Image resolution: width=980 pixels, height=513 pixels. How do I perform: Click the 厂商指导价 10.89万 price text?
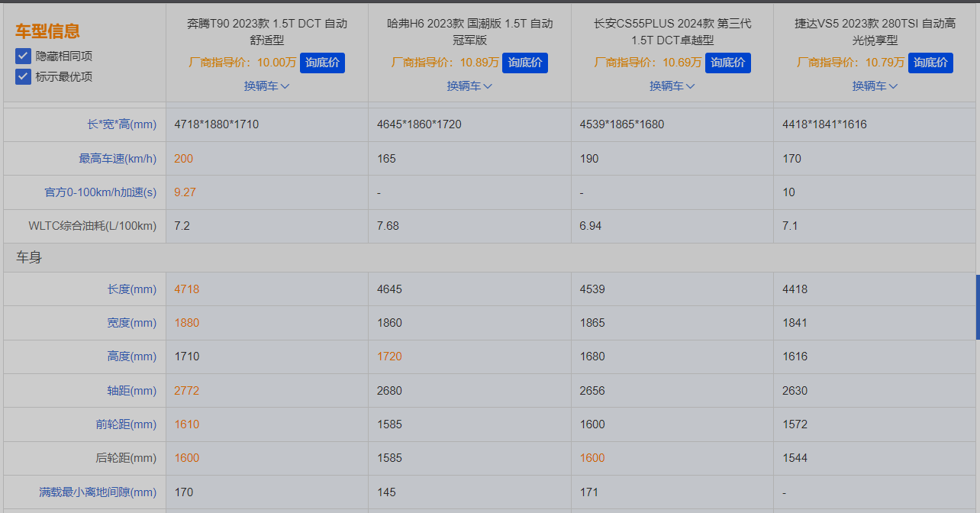point(445,63)
